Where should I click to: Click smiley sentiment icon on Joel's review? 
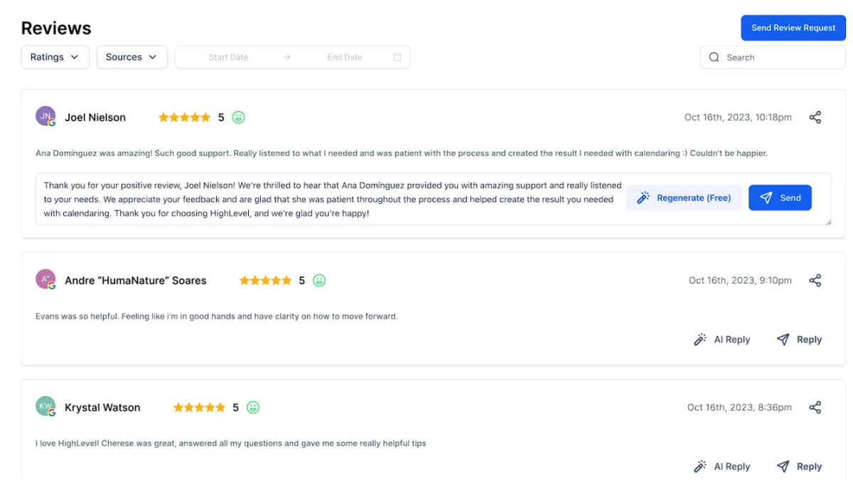pos(239,117)
